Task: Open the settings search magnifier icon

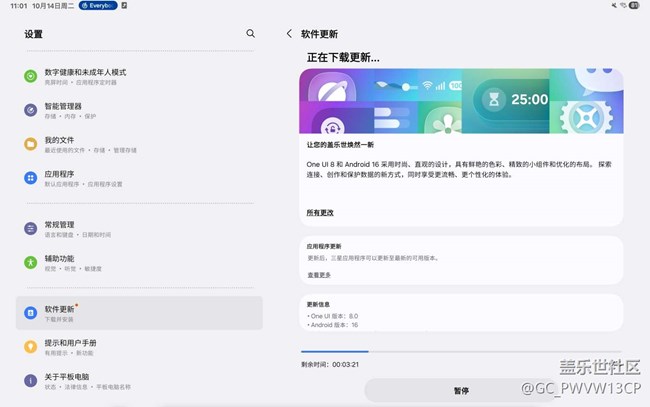Action: [x=251, y=33]
